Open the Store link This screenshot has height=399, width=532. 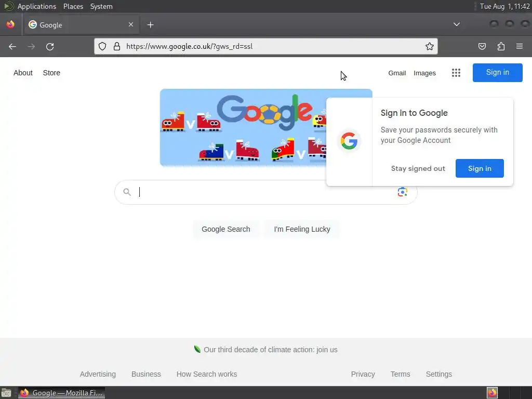tap(51, 73)
